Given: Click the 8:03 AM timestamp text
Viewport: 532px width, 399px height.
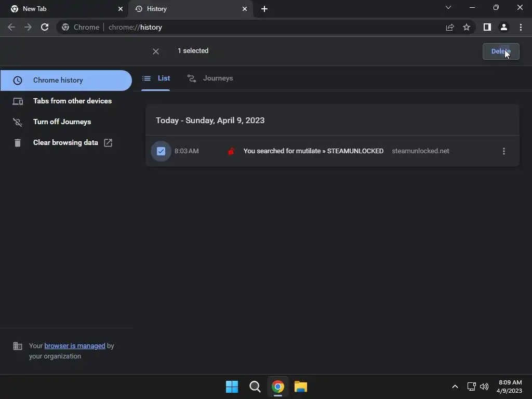Looking at the screenshot, I should [x=187, y=151].
